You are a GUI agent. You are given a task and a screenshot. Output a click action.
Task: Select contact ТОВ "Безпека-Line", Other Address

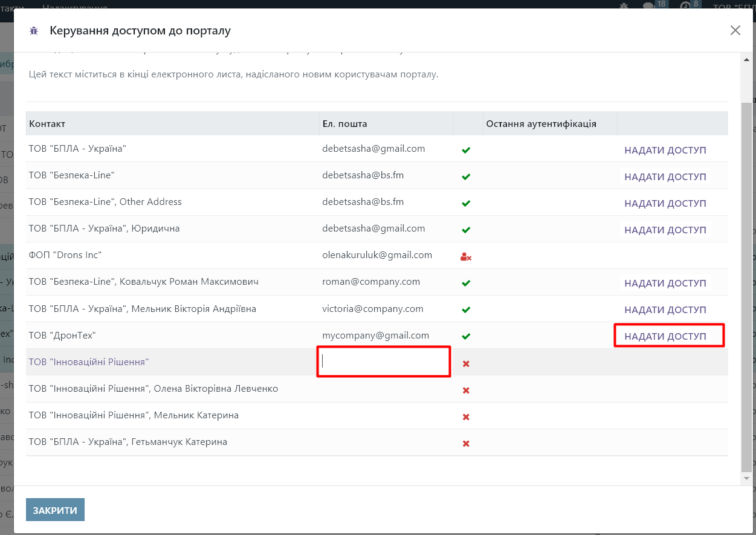pyautogui.click(x=105, y=202)
